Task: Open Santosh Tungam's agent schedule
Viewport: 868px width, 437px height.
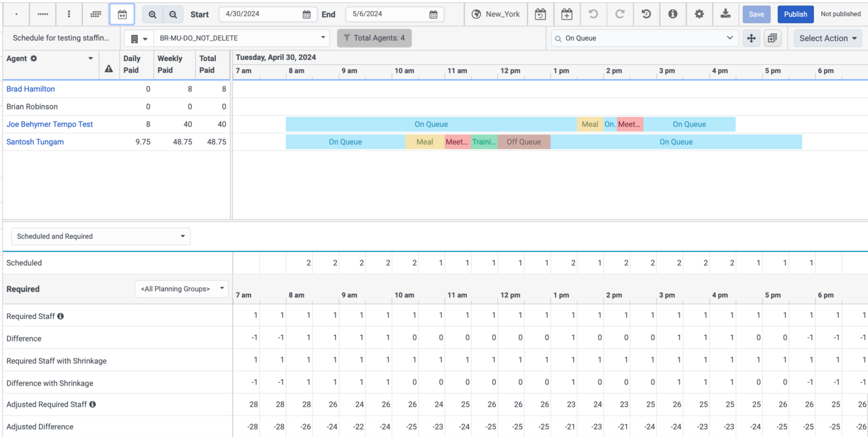Action: click(x=35, y=142)
